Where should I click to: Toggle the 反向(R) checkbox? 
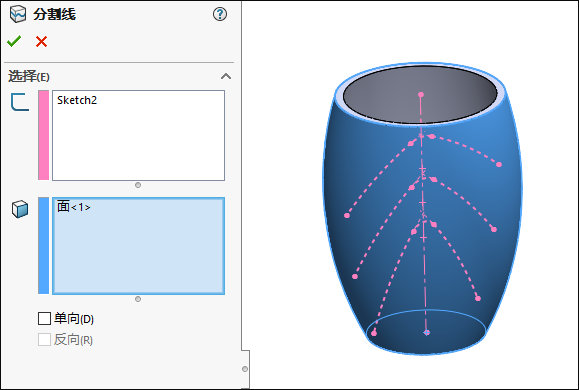(x=44, y=339)
